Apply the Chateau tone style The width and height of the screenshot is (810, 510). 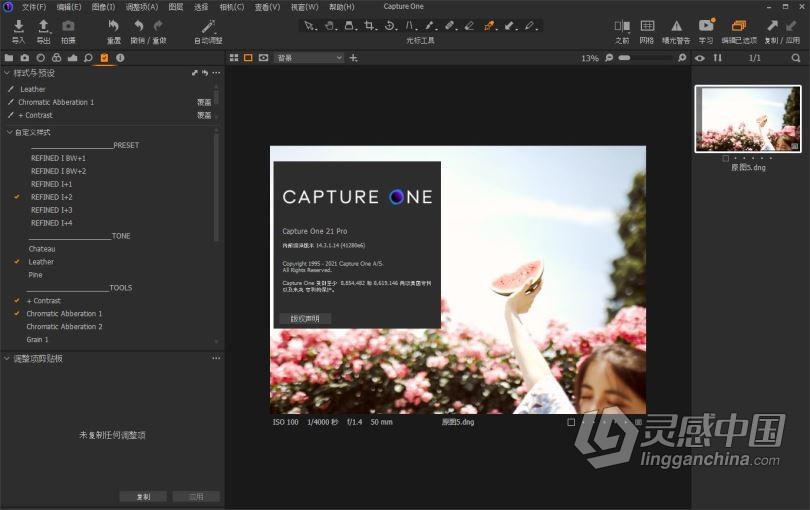[x=42, y=249]
